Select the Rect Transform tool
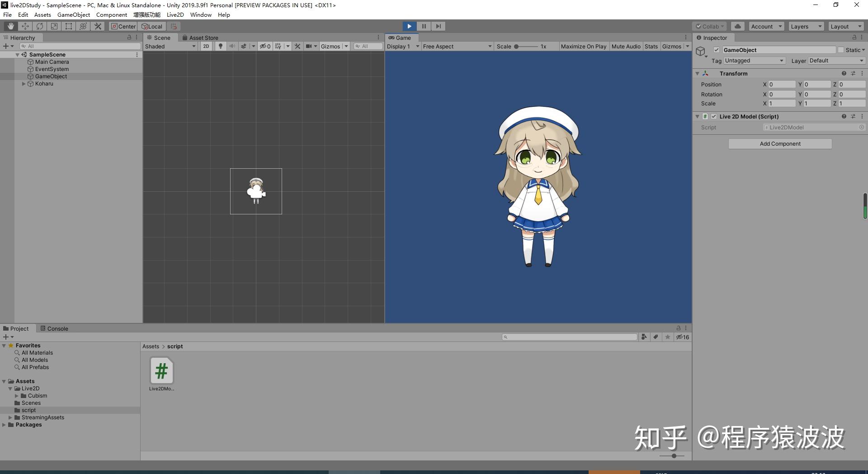Viewport: 868px width, 474px height. (x=69, y=26)
